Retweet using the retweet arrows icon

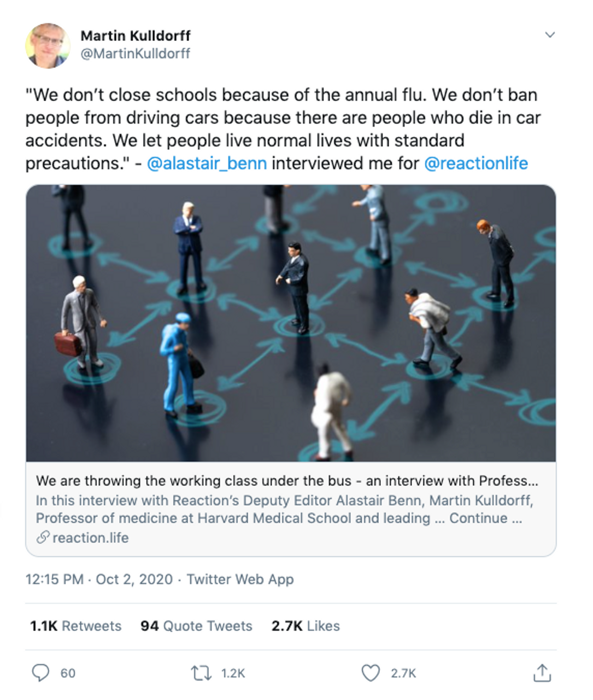point(201,673)
